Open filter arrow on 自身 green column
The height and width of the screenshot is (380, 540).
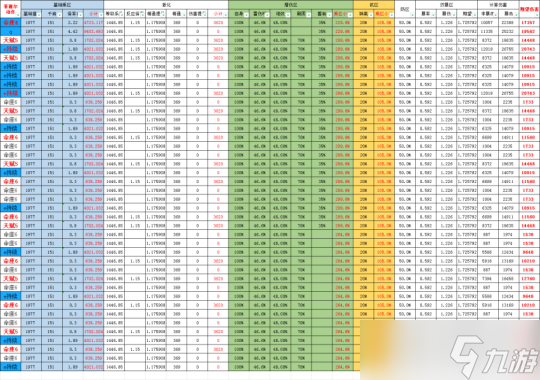(x=247, y=15)
